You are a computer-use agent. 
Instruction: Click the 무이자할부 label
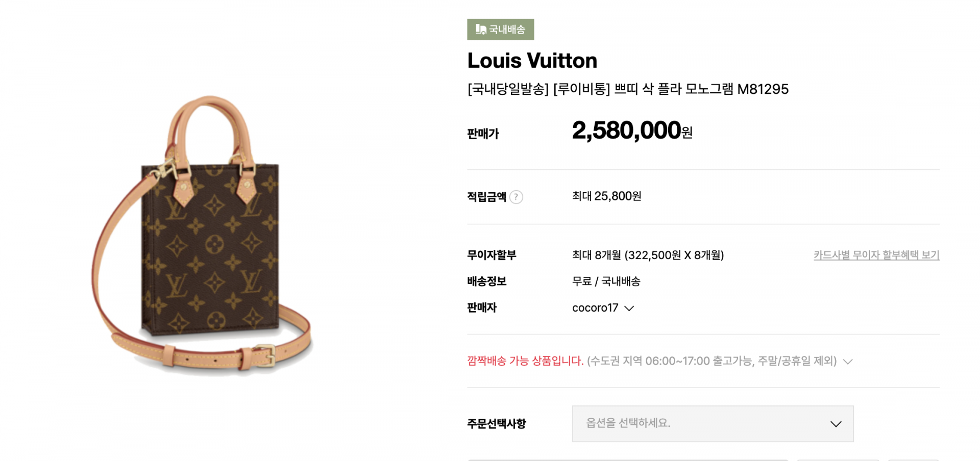(492, 255)
